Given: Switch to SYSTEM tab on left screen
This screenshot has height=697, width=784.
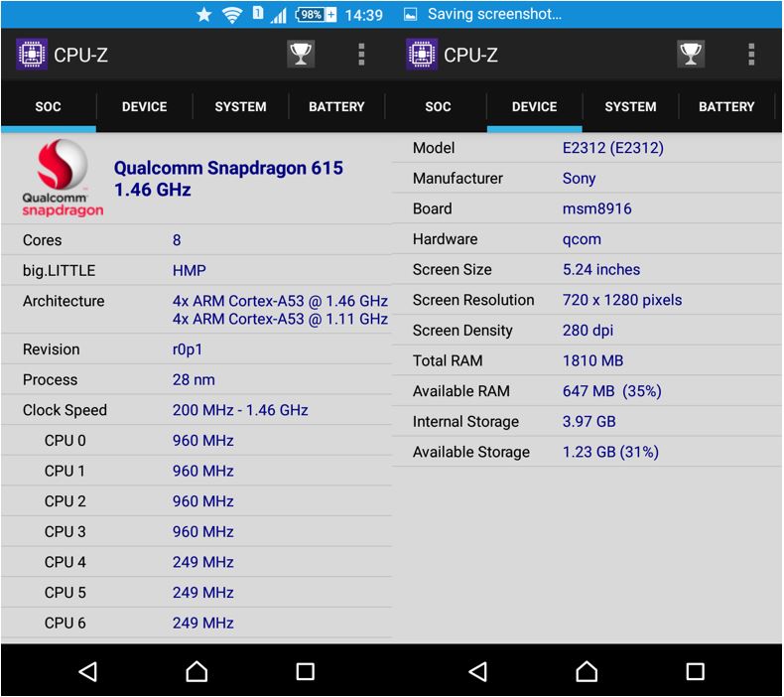Looking at the screenshot, I should click(x=240, y=106).
